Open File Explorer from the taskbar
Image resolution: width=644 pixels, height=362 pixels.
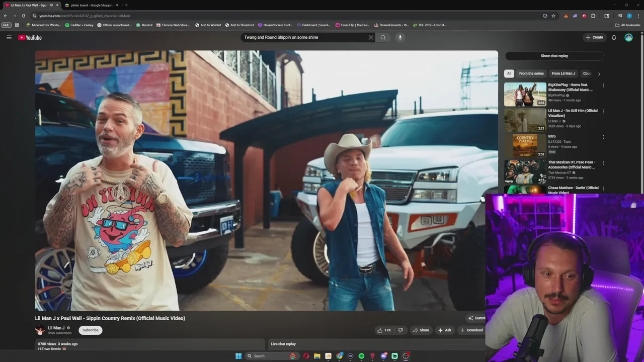(317, 356)
